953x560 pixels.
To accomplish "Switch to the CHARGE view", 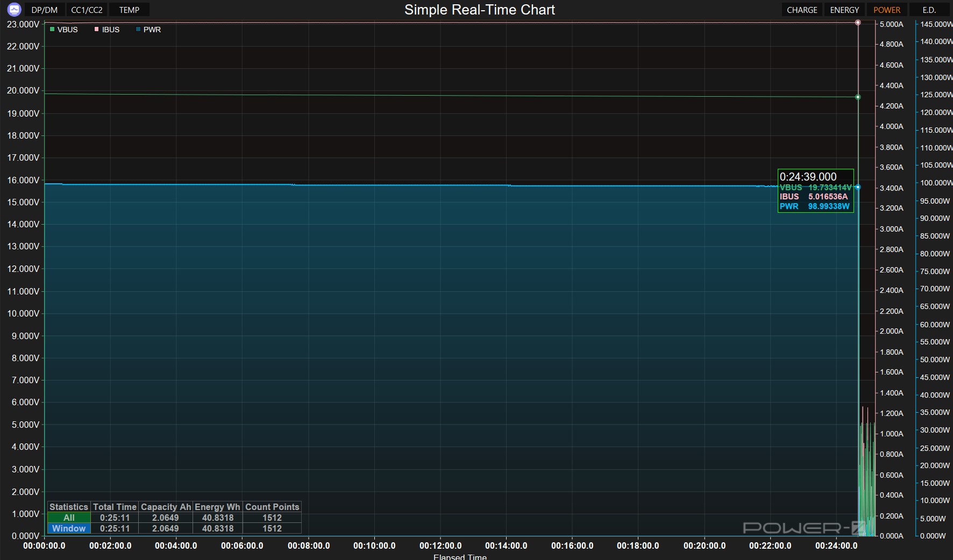I will 802,10.
